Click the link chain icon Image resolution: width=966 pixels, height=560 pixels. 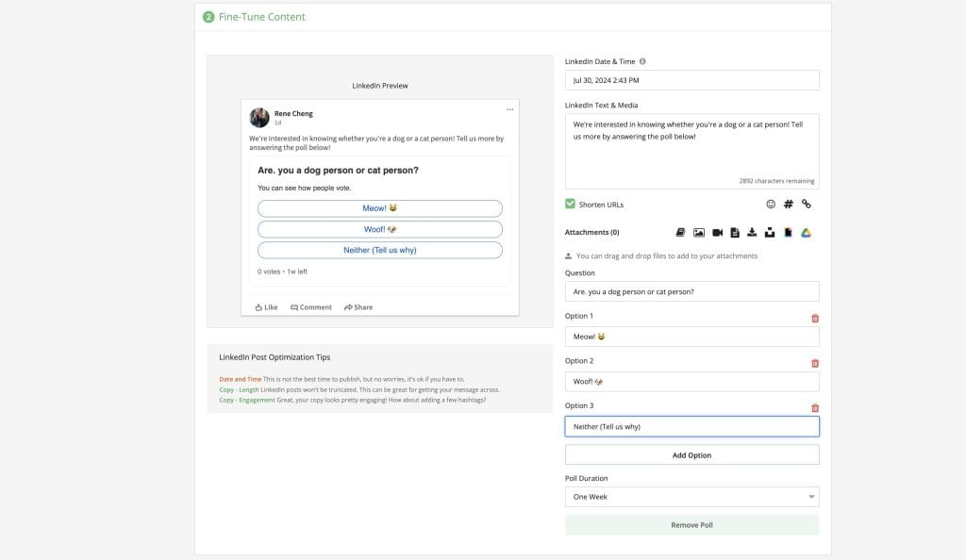pyautogui.click(x=807, y=204)
